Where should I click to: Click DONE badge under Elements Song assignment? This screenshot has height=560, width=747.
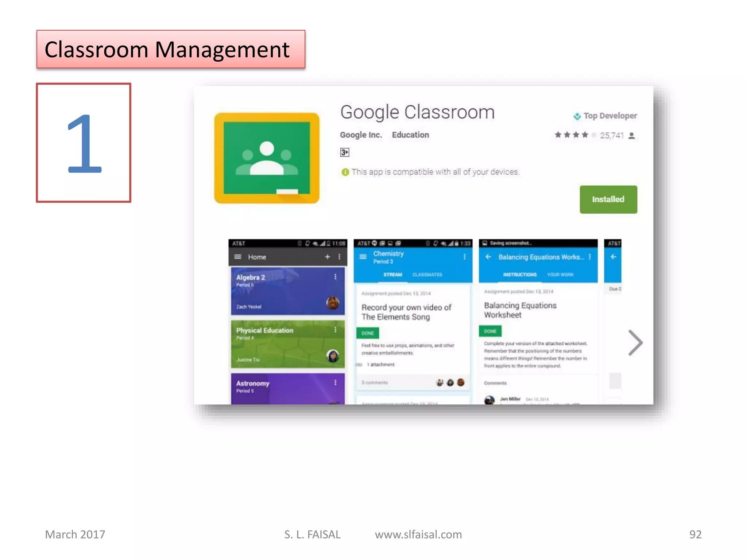[x=368, y=333]
